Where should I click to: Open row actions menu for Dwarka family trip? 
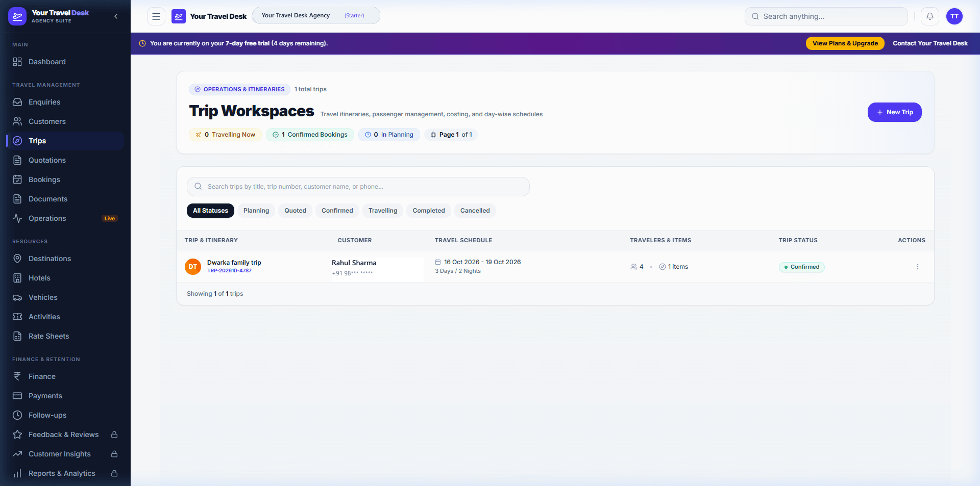[x=917, y=267]
